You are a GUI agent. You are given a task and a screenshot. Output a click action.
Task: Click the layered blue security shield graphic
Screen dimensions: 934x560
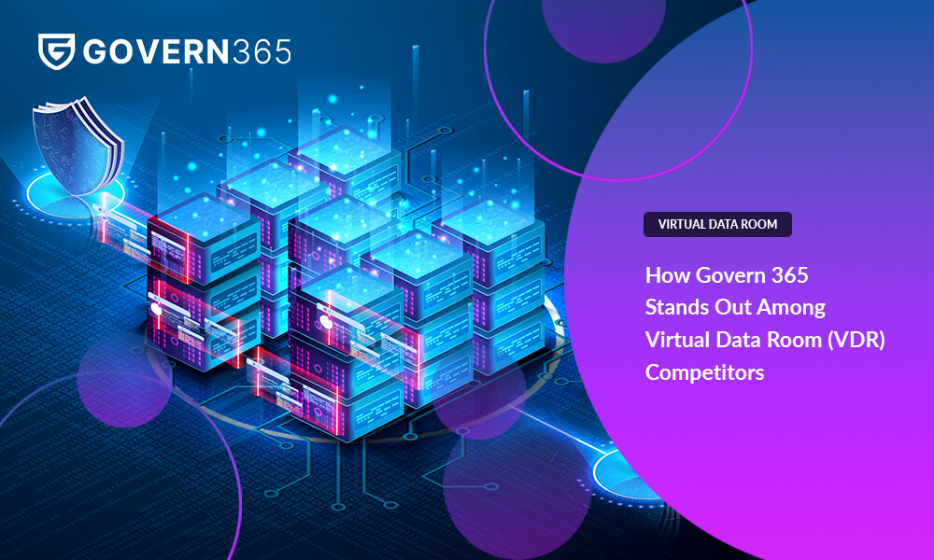point(78,147)
